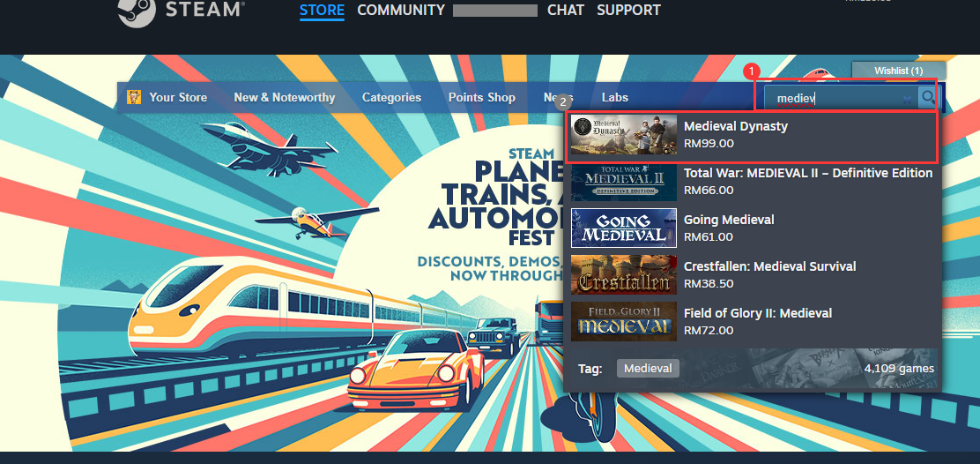Click the RM66.00 price text
The height and width of the screenshot is (464, 980).
pyautogui.click(x=709, y=191)
